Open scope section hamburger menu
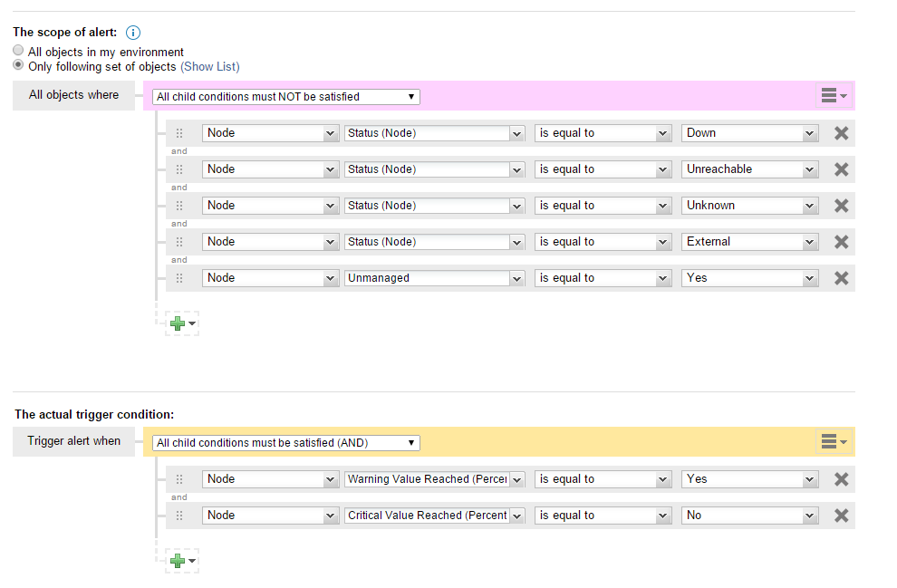The height and width of the screenshot is (588, 897). point(834,95)
